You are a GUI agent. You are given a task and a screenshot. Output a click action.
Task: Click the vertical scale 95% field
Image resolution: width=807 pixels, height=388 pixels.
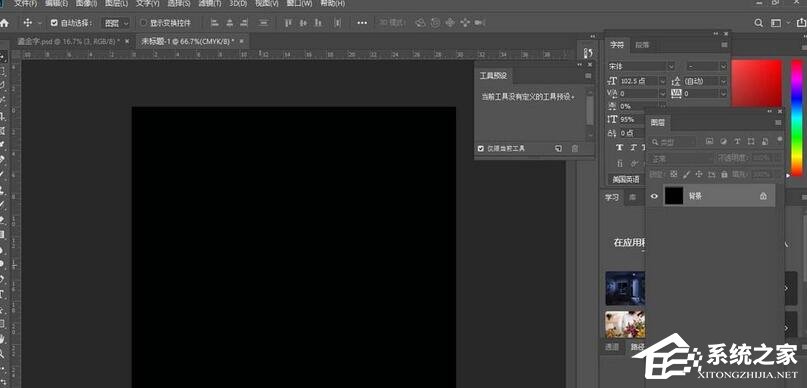point(631,119)
